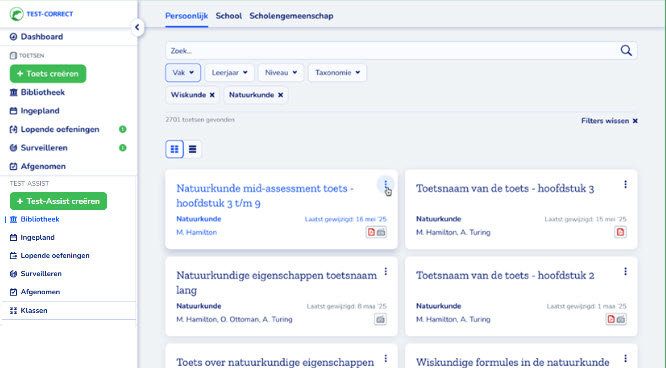
Task: Open the Taxonomie filter dropdown
Action: tap(337, 73)
